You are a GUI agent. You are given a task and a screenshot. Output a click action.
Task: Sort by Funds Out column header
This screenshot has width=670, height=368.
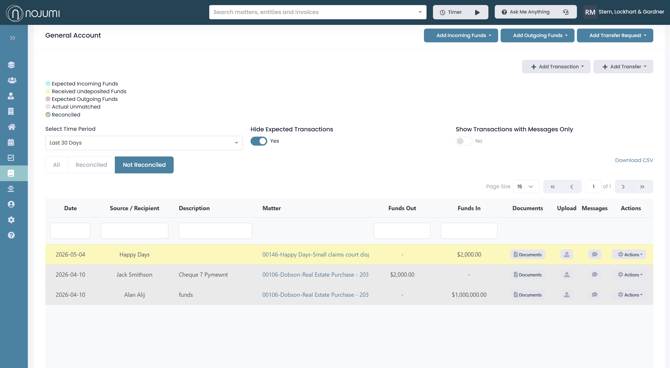pyautogui.click(x=402, y=208)
